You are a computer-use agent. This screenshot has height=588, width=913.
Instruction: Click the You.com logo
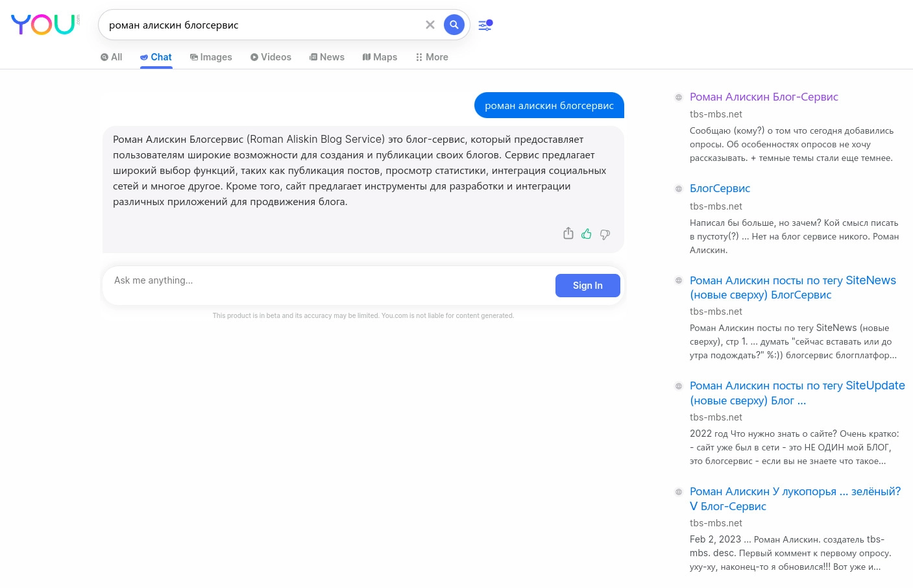pyautogui.click(x=45, y=25)
